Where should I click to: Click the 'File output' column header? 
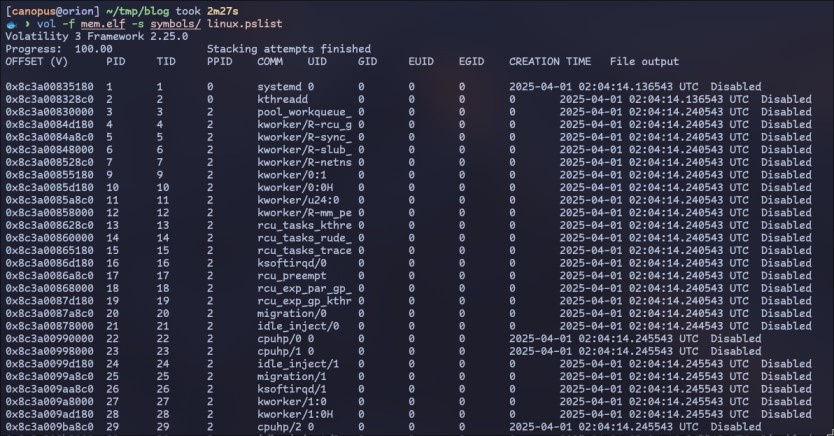pos(644,62)
